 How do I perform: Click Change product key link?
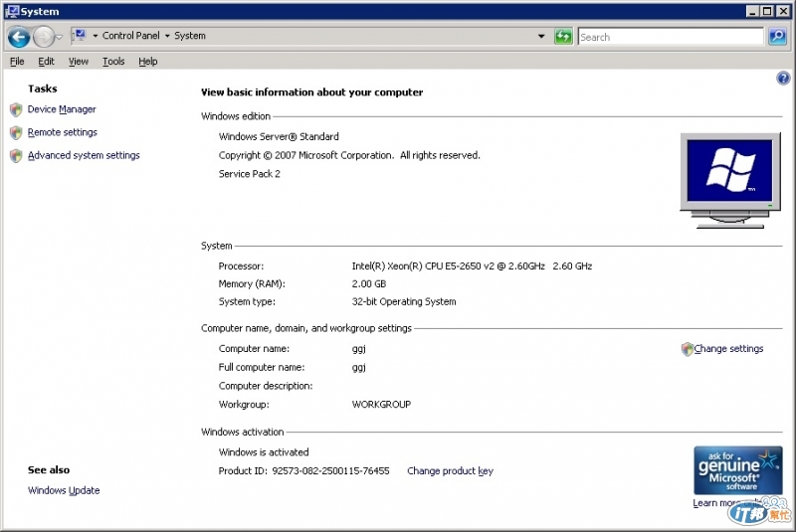point(450,471)
